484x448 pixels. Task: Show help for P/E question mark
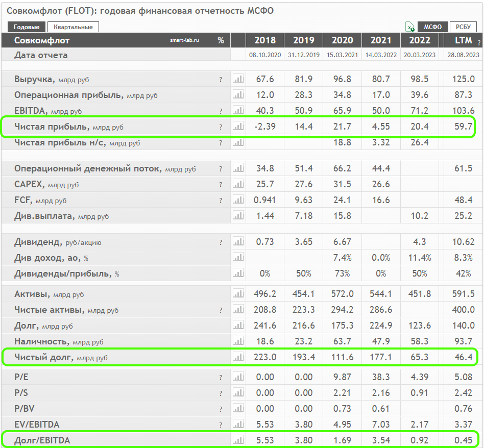tap(221, 378)
